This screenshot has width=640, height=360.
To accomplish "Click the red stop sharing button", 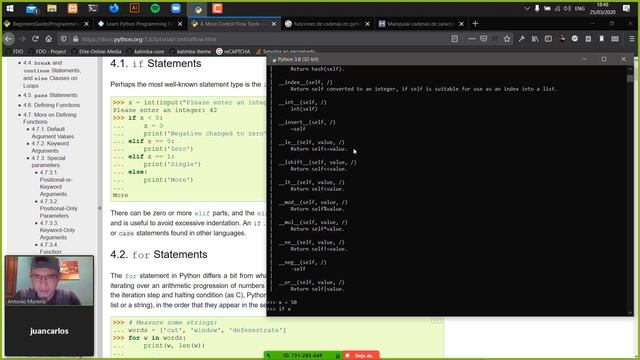I will click(361, 356).
